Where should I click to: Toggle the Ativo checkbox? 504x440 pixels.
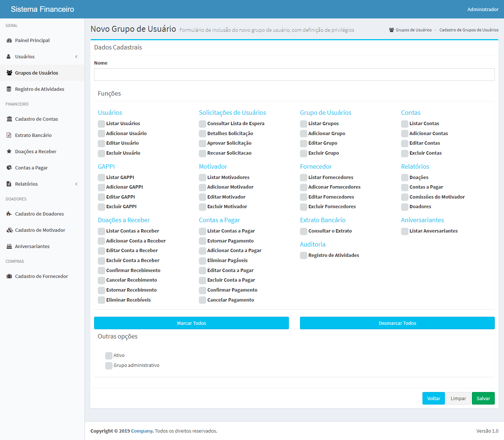pos(109,355)
